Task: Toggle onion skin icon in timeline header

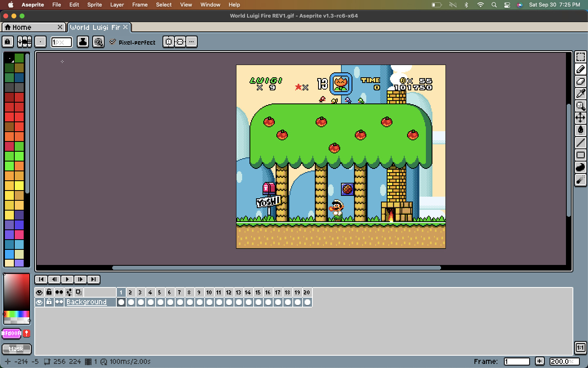Action: tap(79, 292)
